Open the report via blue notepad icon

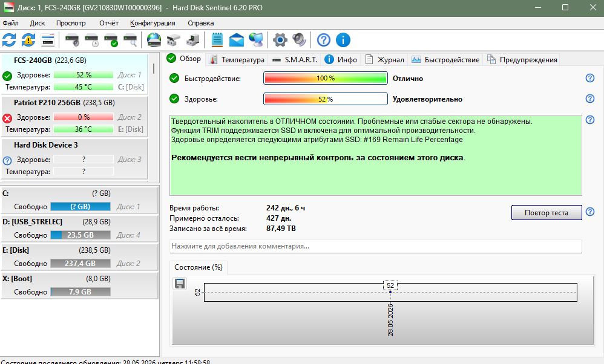[217, 40]
